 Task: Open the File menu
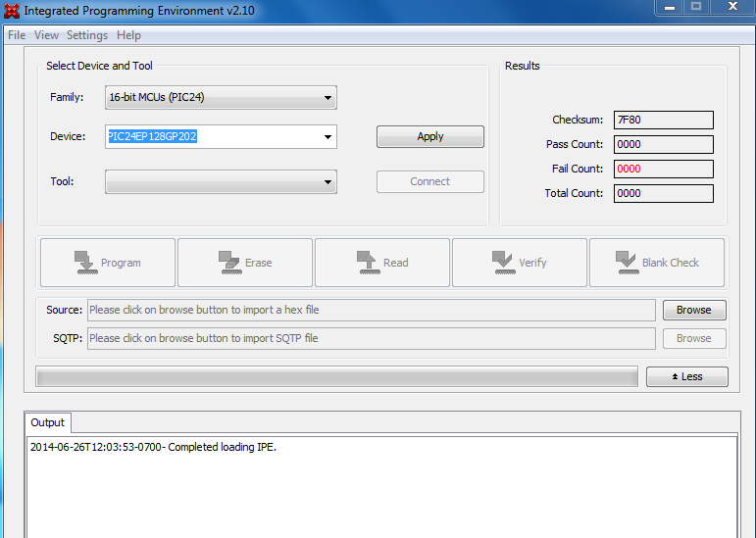(17, 35)
